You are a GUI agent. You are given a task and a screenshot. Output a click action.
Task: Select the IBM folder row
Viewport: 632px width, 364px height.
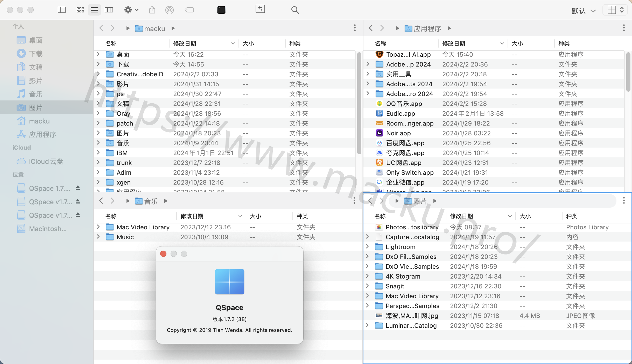coord(224,153)
